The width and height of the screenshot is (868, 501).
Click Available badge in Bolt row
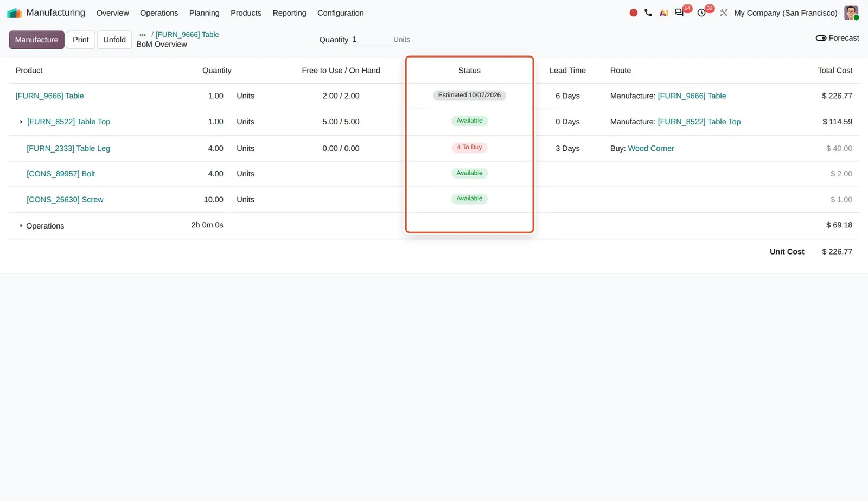469,173
